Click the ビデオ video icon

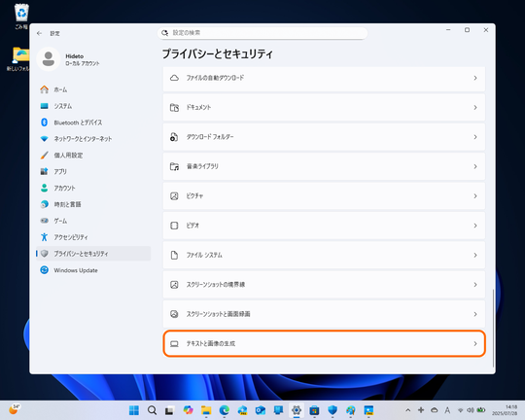[174, 226]
